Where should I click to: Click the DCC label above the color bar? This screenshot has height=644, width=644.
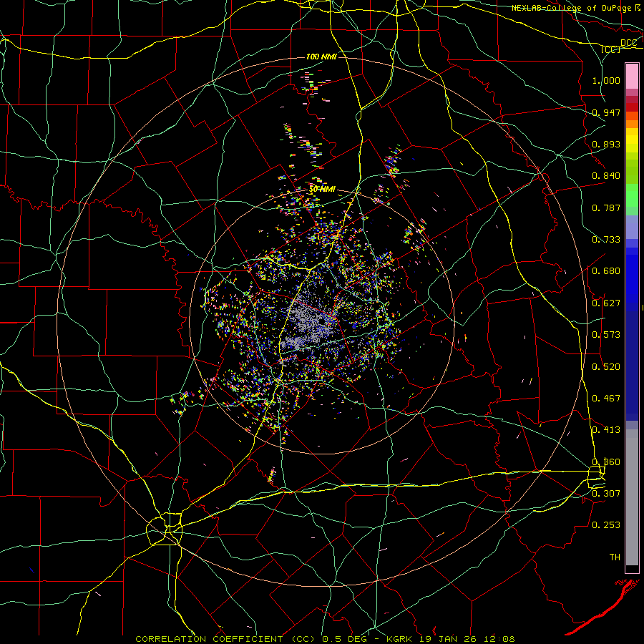click(x=629, y=43)
